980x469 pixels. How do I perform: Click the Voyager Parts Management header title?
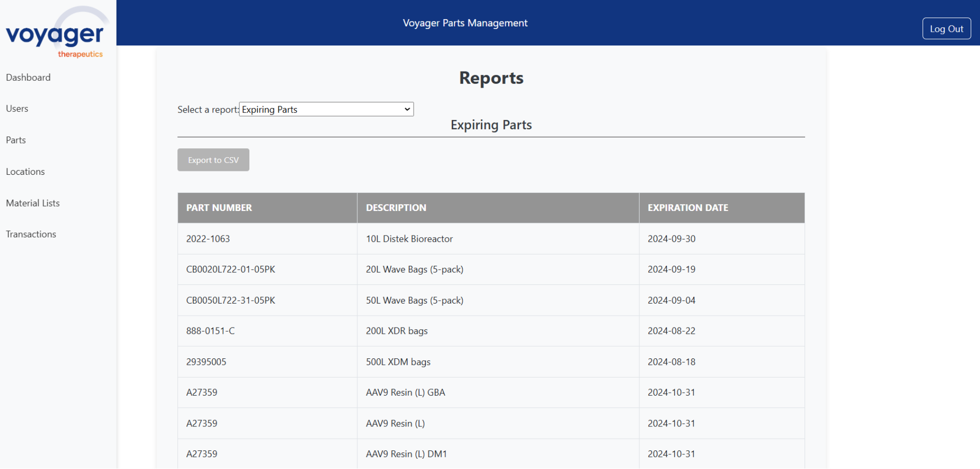[x=465, y=23]
